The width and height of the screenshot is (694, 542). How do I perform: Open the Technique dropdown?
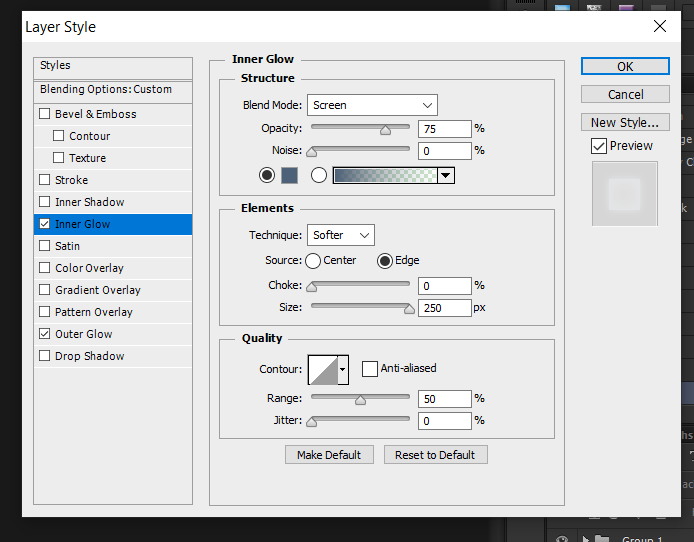(340, 235)
